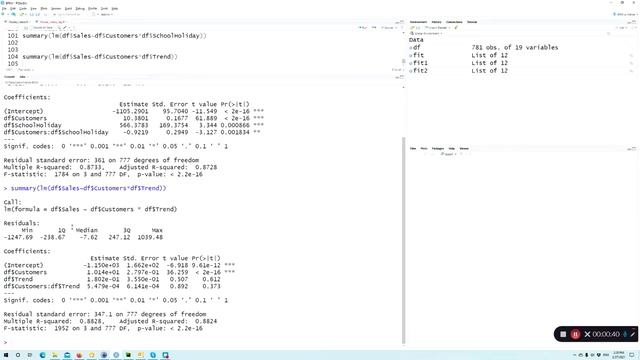The width and height of the screenshot is (640, 360).
Task: Click '781 obs. of 19 variables' text
Action: (x=515, y=48)
